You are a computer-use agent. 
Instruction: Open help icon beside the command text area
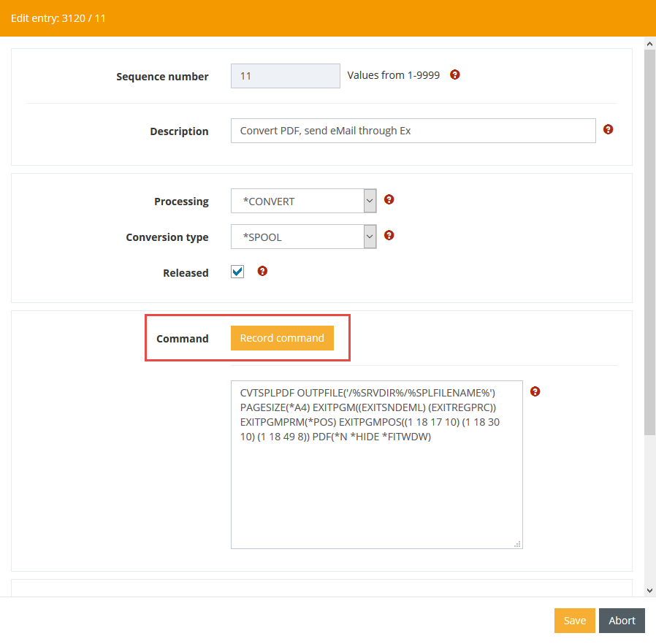(535, 392)
